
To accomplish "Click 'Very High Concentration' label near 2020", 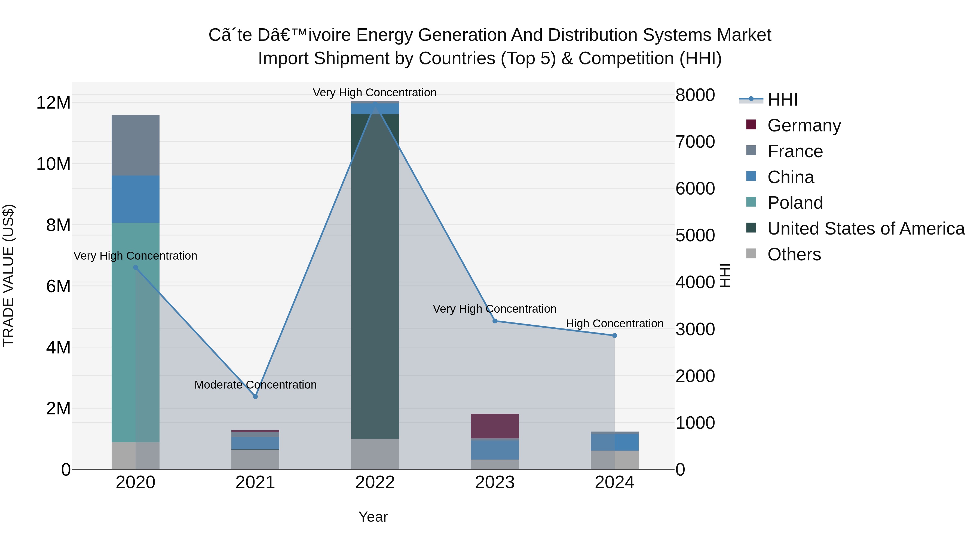I will click(x=136, y=256).
